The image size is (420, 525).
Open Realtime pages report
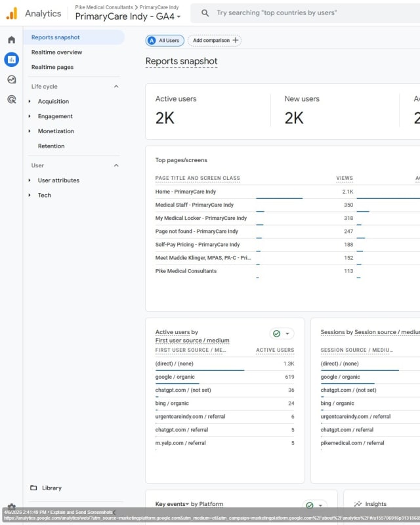[52, 67]
